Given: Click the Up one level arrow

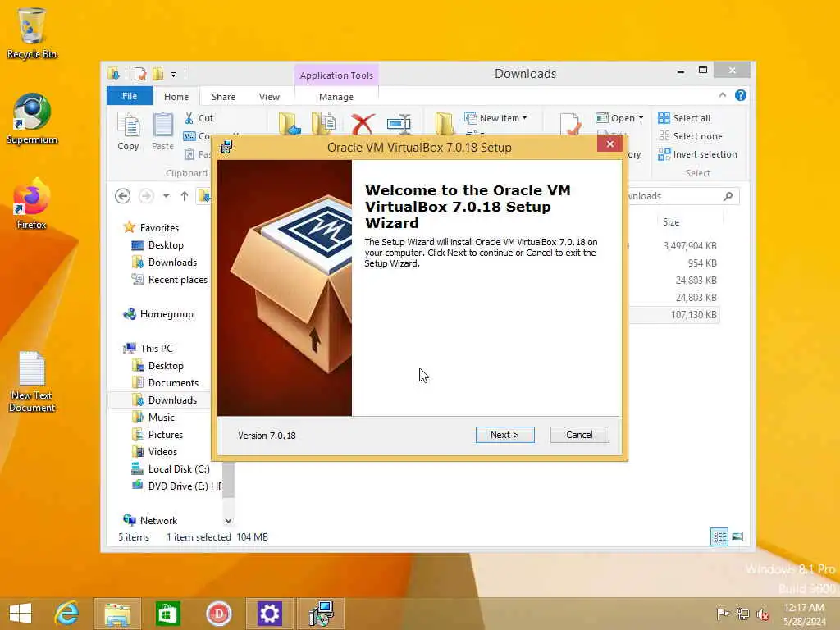Looking at the screenshot, I should tap(185, 196).
